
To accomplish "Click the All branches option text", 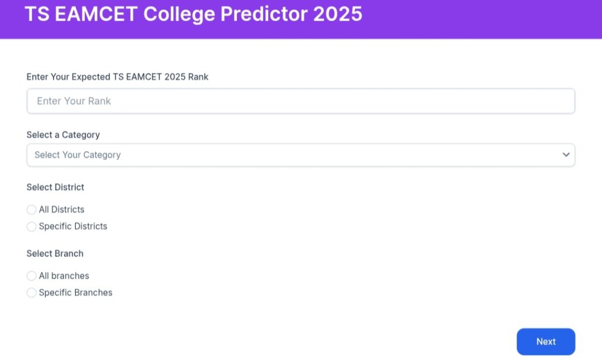I will [x=64, y=276].
